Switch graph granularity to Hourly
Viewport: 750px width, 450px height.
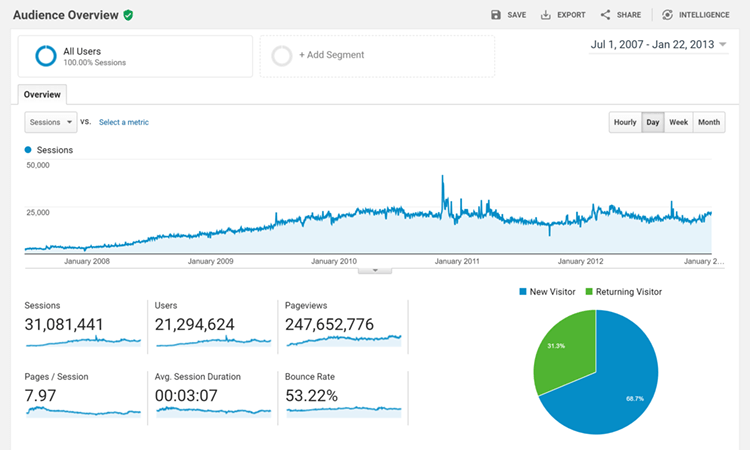[625, 122]
